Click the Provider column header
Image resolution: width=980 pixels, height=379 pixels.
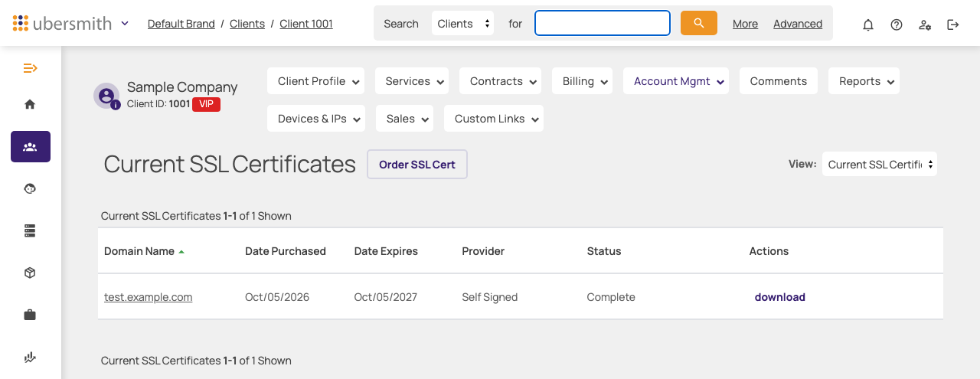click(483, 251)
